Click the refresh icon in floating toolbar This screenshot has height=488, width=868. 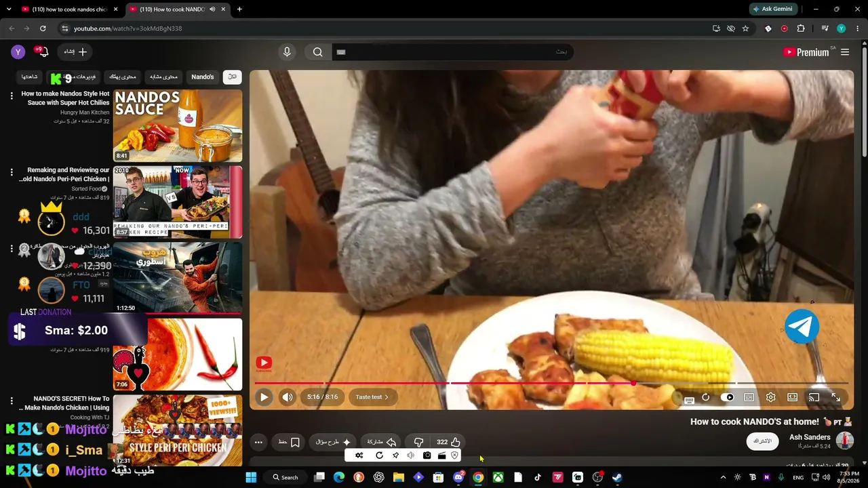coord(379,455)
